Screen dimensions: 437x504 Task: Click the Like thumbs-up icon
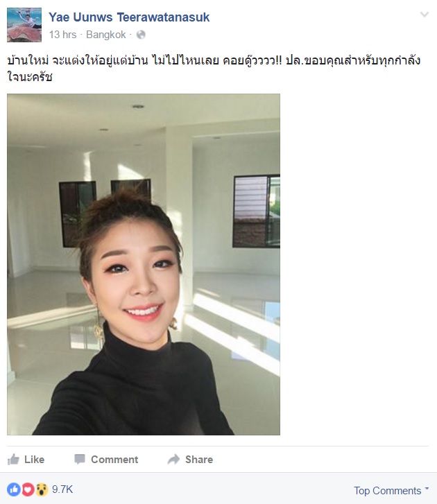(x=13, y=460)
